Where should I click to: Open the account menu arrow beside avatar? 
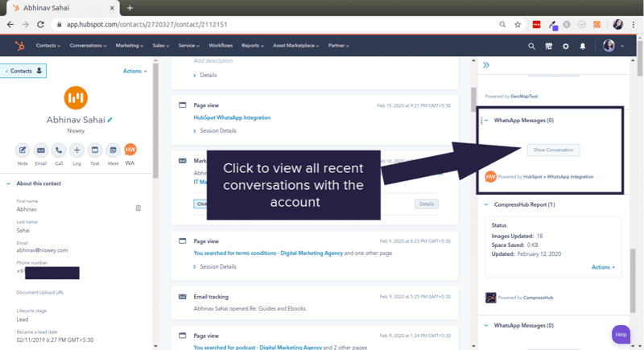coord(622,46)
